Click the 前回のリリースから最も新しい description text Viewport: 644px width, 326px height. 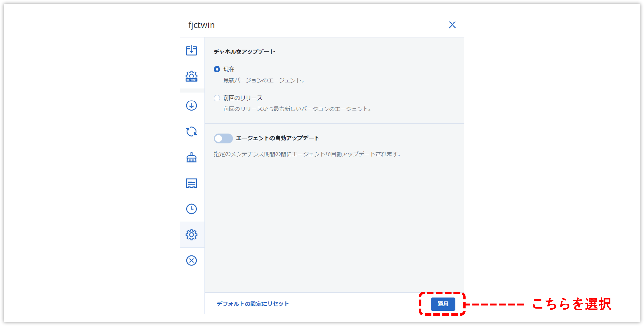pyautogui.click(x=297, y=109)
